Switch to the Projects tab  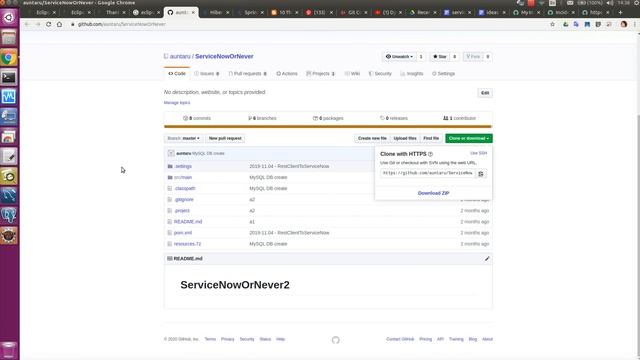pyautogui.click(x=320, y=73)
